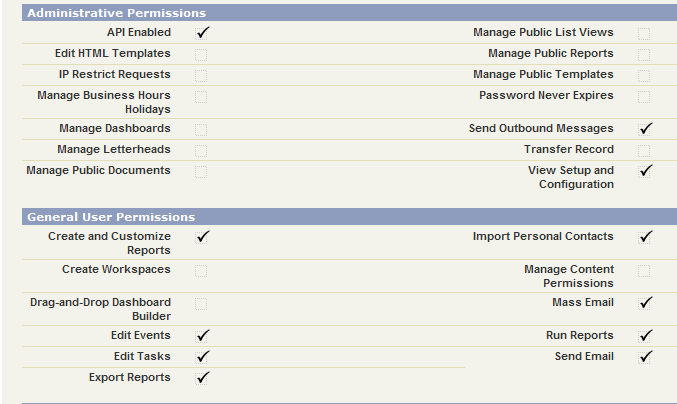Check the Manage Dashboards box
Image resolution: width=677 pixels, height=404 pixels.
click(x=201, y=130)
